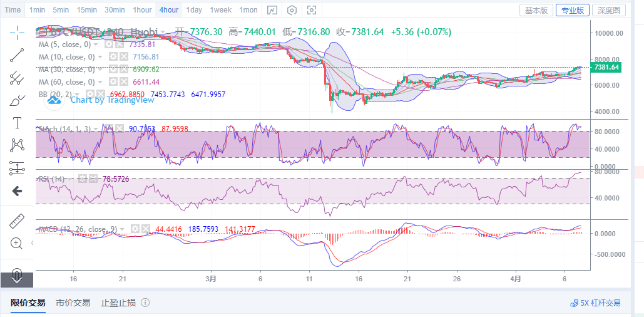Select the crosshair cursor tool
This screenshot has width=644, height=317.
pos(17,31)
